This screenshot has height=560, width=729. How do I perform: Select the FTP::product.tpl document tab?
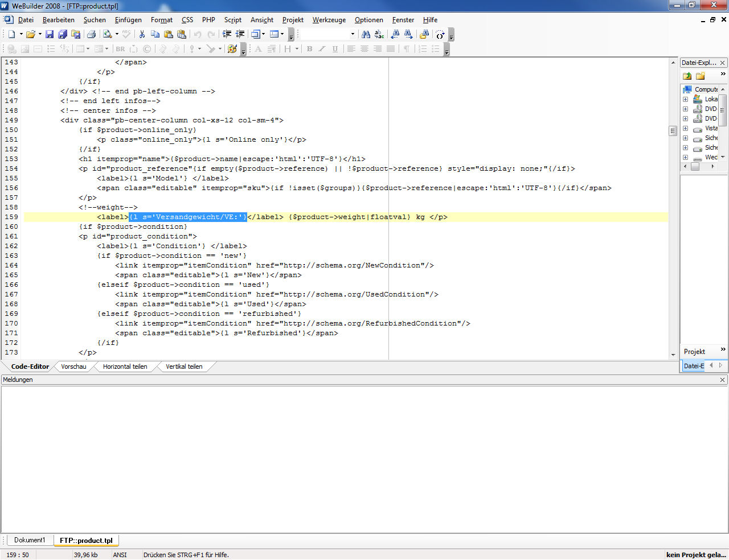[x=86, y=540]
